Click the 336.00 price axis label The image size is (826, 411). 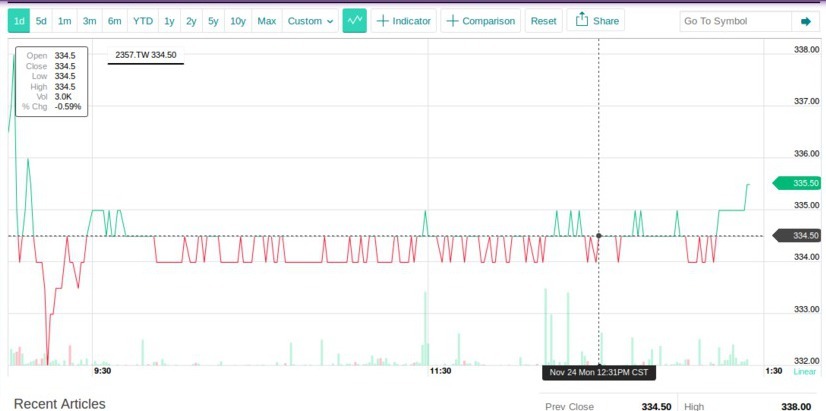tap(806, 153)
